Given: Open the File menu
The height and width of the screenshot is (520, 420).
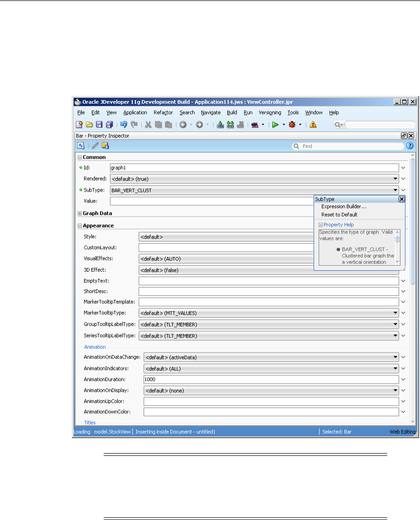Looking at the screenshot, I should [81, 112].
